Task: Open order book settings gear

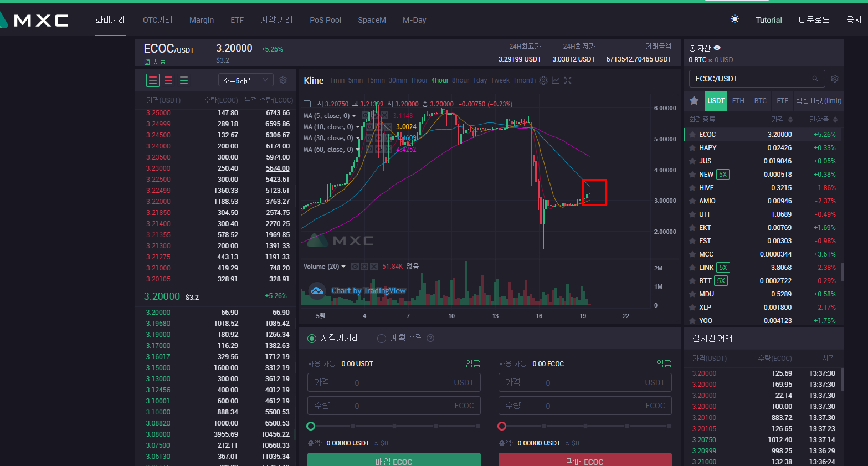Action: click(x=283, y=80)
